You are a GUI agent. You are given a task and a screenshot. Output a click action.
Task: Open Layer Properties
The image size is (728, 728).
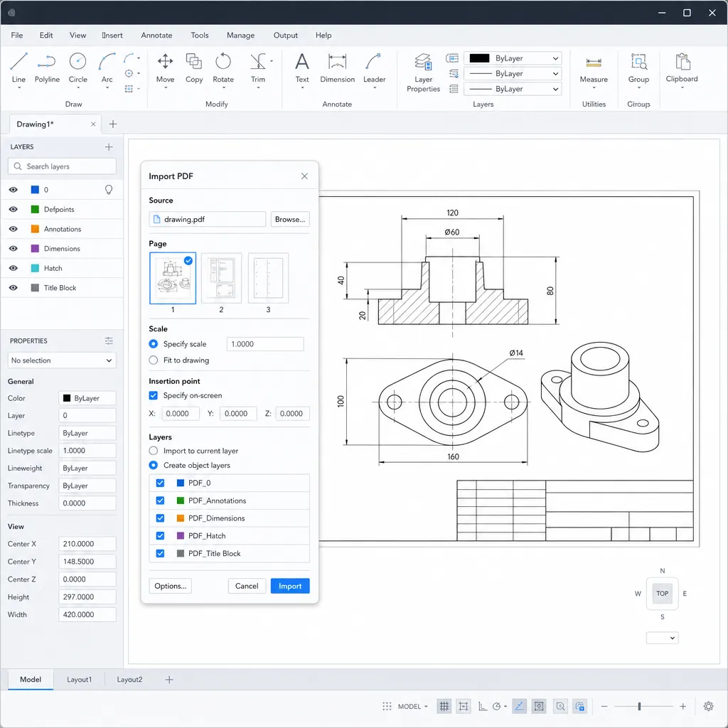[x=423, y=73]
